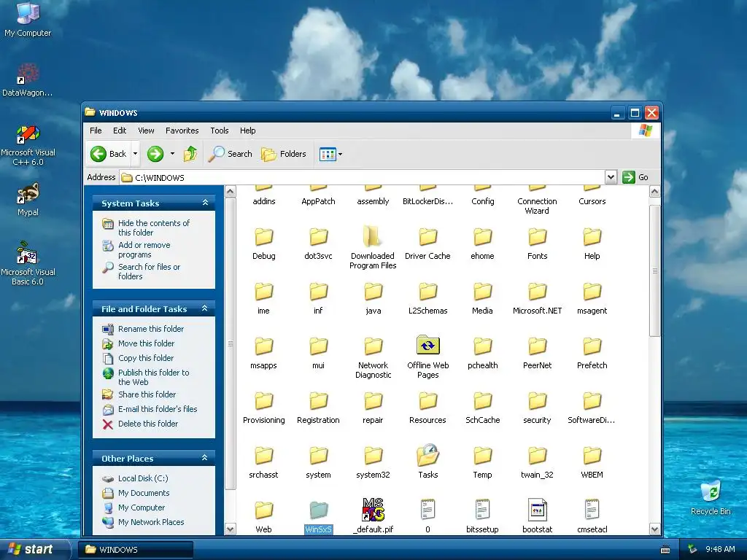747x560 pixels.
Task: Click the Go button
Action: (x=635, y=178)
